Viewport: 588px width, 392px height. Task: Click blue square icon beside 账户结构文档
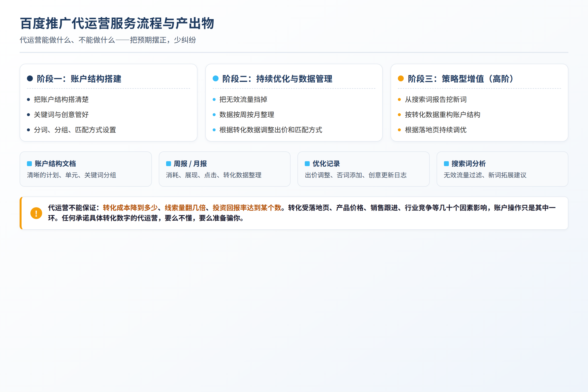coord(29,164)
